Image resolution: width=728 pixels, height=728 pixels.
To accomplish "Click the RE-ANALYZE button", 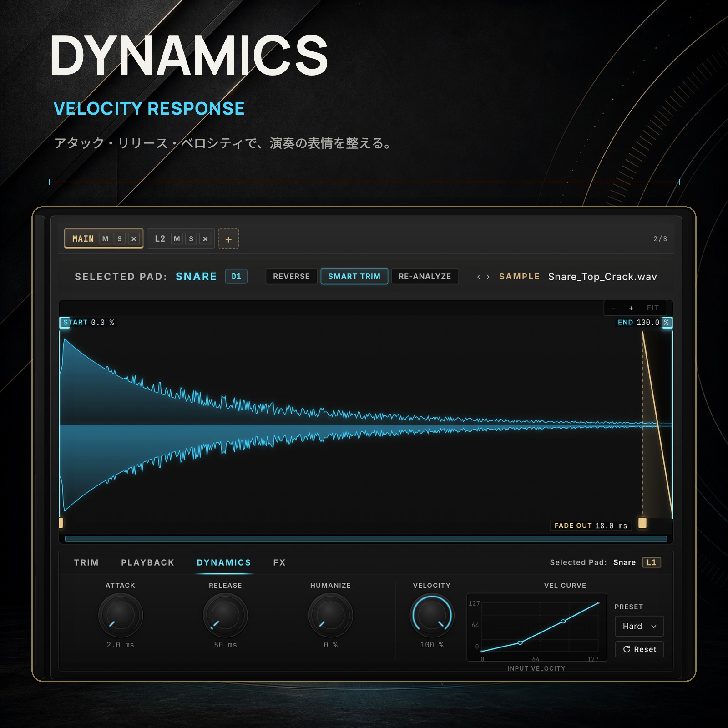I will pos(425,276).
